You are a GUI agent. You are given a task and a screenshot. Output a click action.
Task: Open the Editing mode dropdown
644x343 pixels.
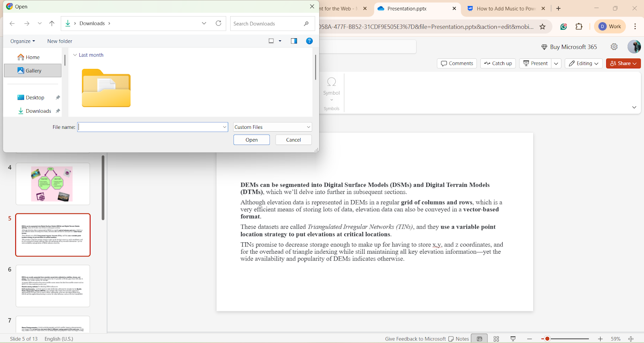584,64
